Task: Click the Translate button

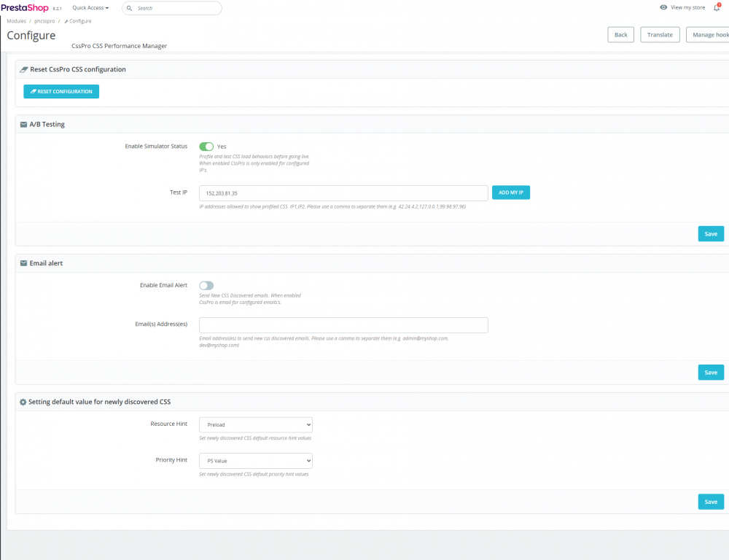Action: [659, 34]
